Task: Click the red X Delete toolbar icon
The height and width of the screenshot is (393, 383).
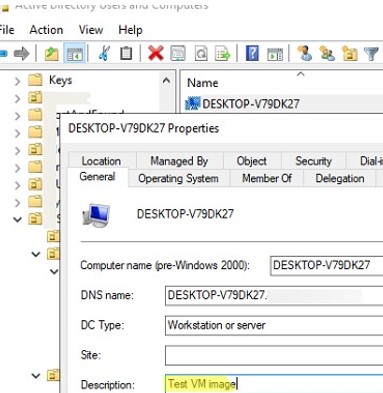Action: [156, 53]
